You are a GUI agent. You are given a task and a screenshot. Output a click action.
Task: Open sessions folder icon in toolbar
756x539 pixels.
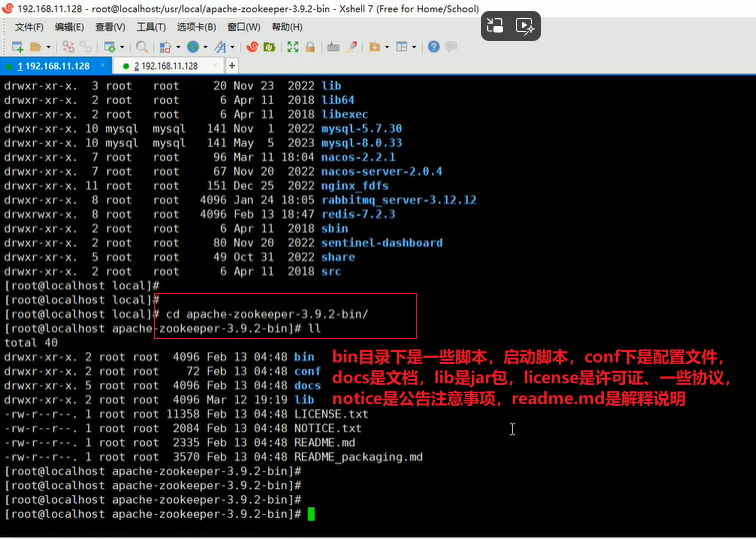click(35, 47)
